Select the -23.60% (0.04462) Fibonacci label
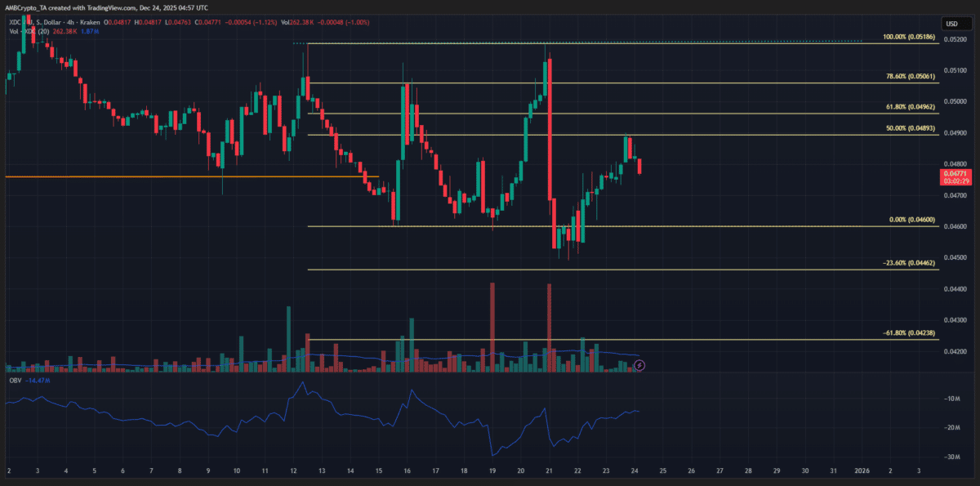980x486 pixels. [911, 264]
